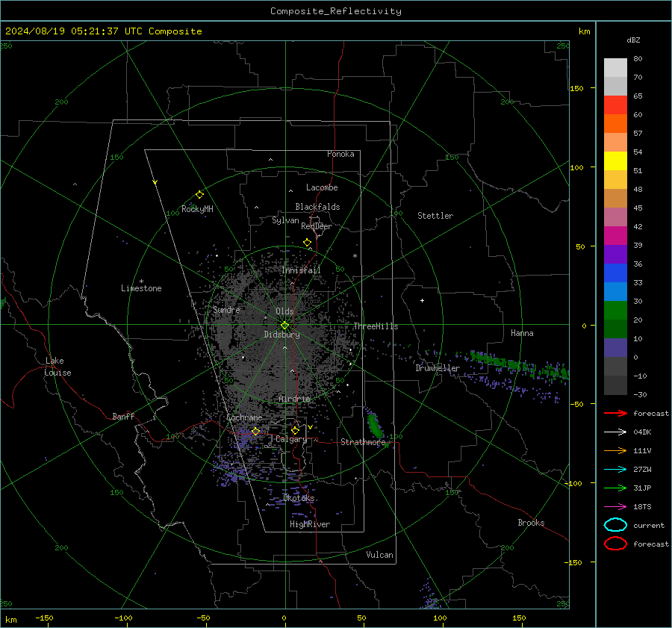Click the Blackfalds town label

[317, 207]
